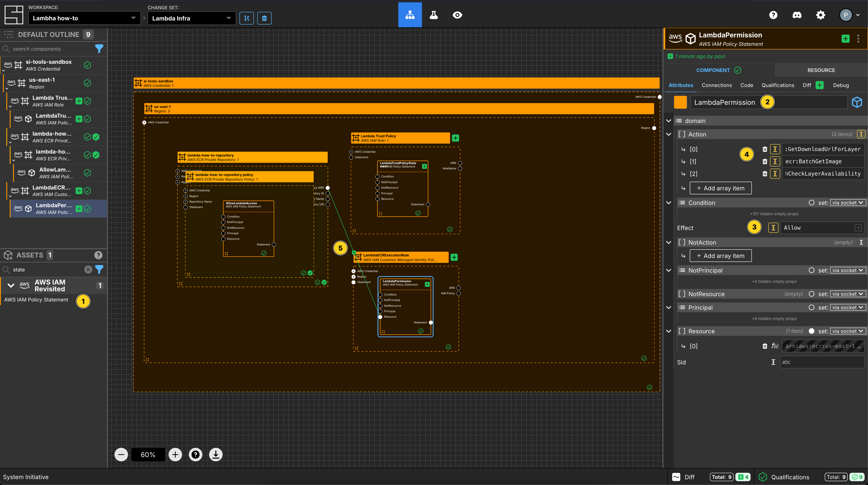The width and height of the screenshot is (868, 485).
Task: Switch to the Connections tab
Action: coord(717,85)
